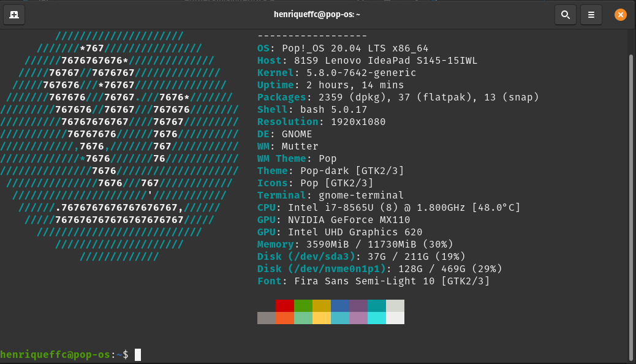Close the terminal window

(x=621, y=14)
